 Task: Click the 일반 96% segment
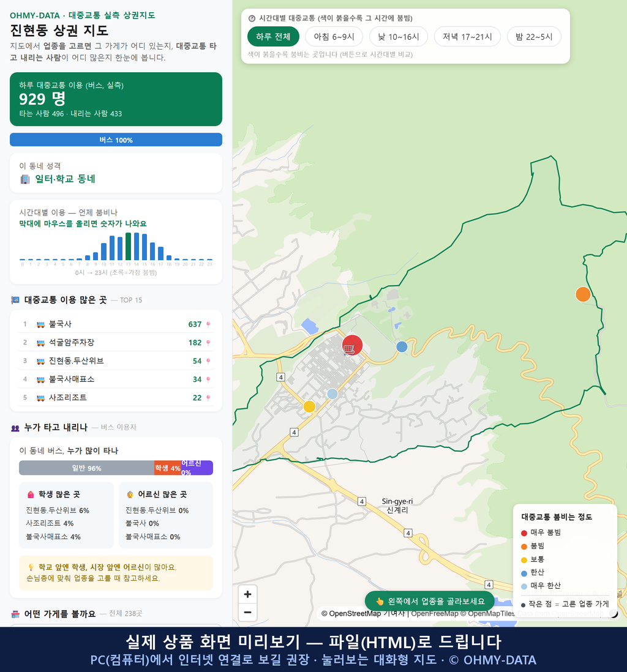pyautogui.click(x=86, y=468)
